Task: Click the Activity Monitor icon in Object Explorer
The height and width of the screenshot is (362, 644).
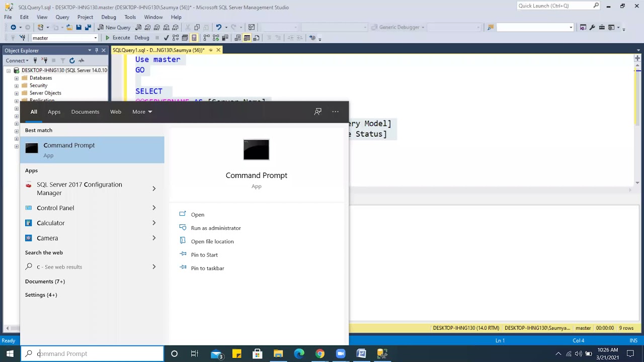Action: [81, 60]
